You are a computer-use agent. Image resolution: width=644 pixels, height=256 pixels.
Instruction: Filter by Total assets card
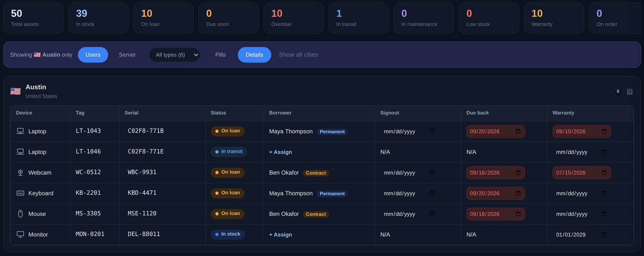33,19
